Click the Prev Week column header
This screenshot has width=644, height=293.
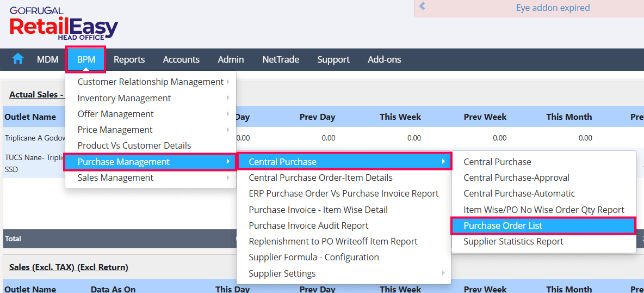pos(485,117)
